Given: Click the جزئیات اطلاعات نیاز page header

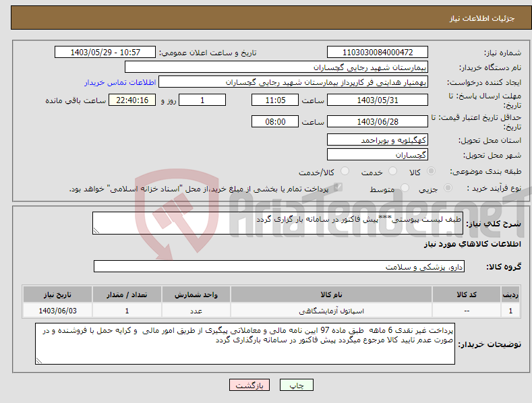Looking at the screenshot, I should [482, 18].
